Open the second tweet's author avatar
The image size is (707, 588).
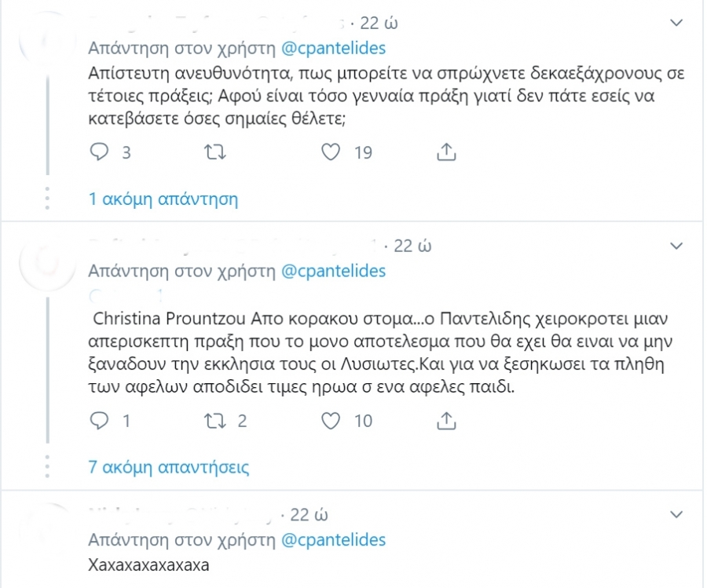[47, 263]
